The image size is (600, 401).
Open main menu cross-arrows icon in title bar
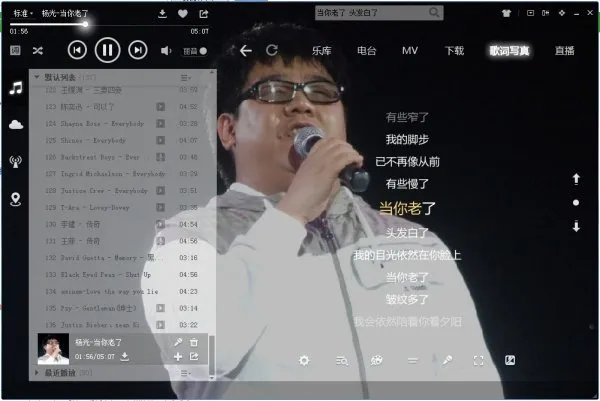click(561, 13)
